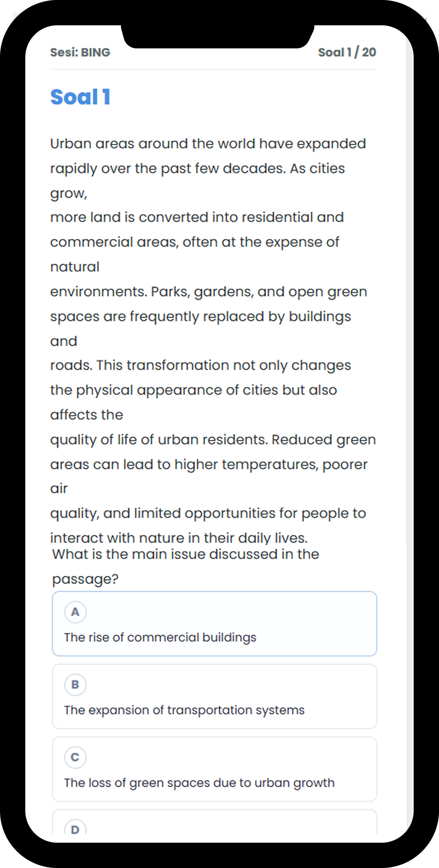Click the word "passage?" ending the question
Viewport: 439px width, 868px height.
(x=85, y=579)
